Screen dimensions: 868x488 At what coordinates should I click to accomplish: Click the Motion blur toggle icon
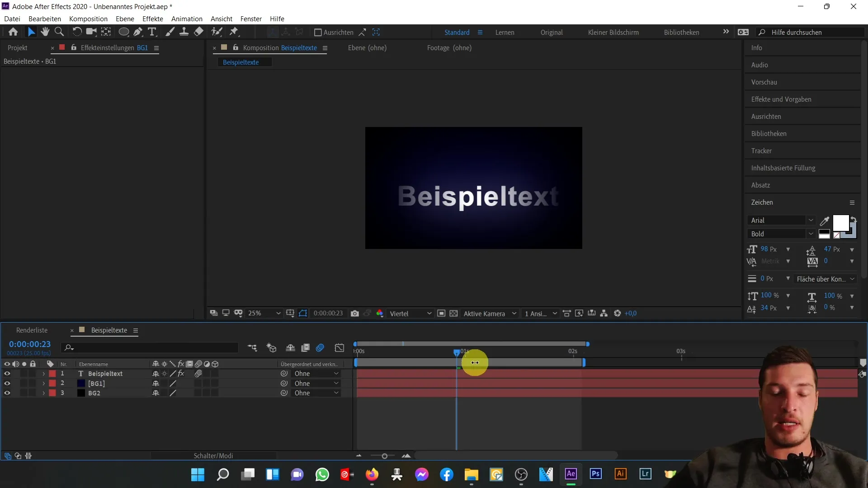tap(321, 348)
